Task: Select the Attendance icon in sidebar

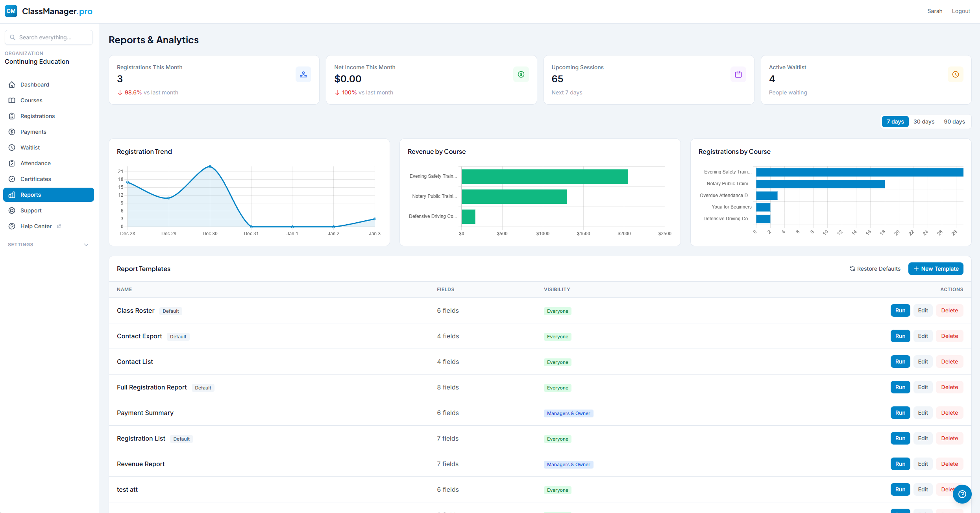Action: [12, 163]
